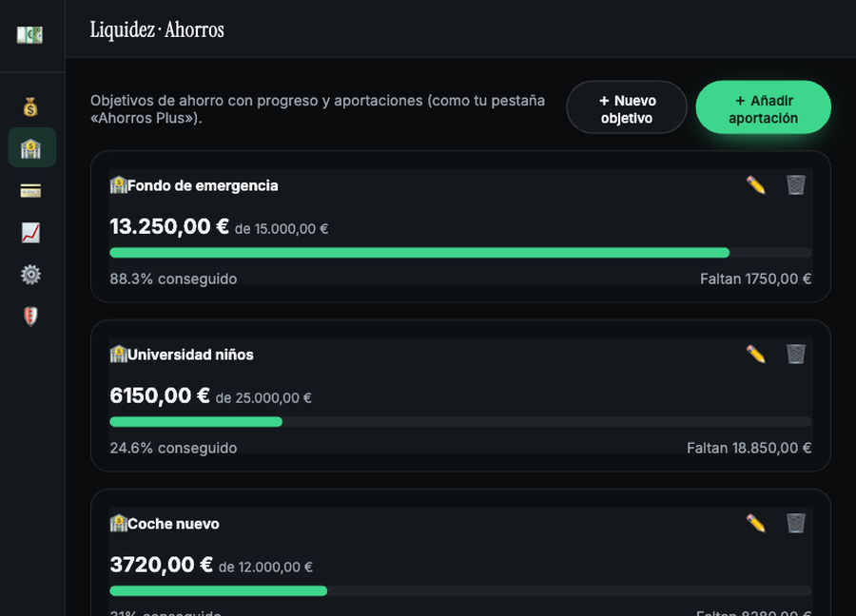
Task: Click the Añadir aportación button
Action: 763,107
